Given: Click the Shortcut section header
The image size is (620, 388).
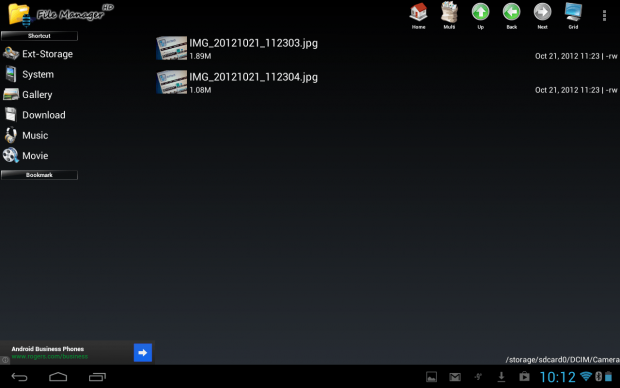Looking at the screenshot, I should click(x=39, y=36).
